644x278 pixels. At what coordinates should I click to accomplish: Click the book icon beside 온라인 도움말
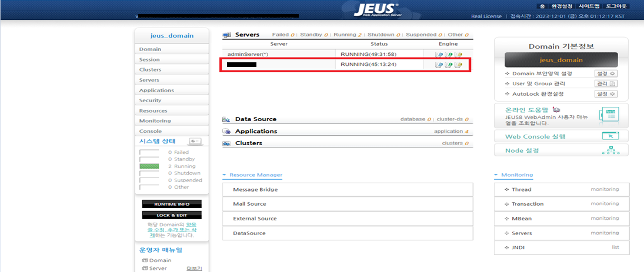556,110
